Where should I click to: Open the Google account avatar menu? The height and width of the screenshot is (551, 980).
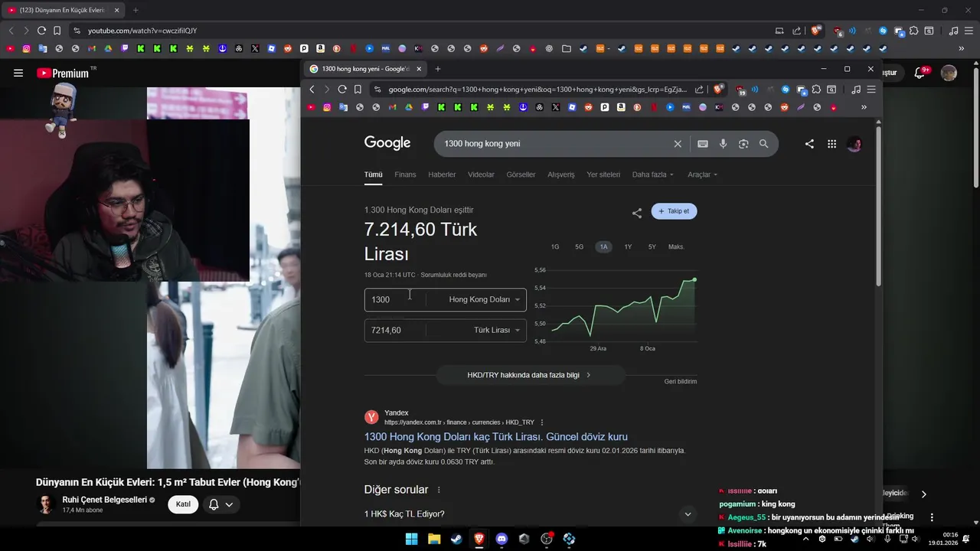(854, 144)
